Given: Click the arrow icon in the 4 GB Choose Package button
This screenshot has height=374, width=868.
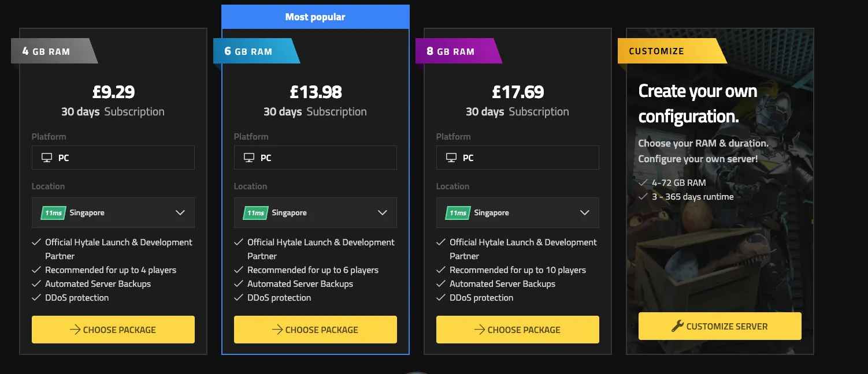Looking at the screenshot, I should (75, 330).
